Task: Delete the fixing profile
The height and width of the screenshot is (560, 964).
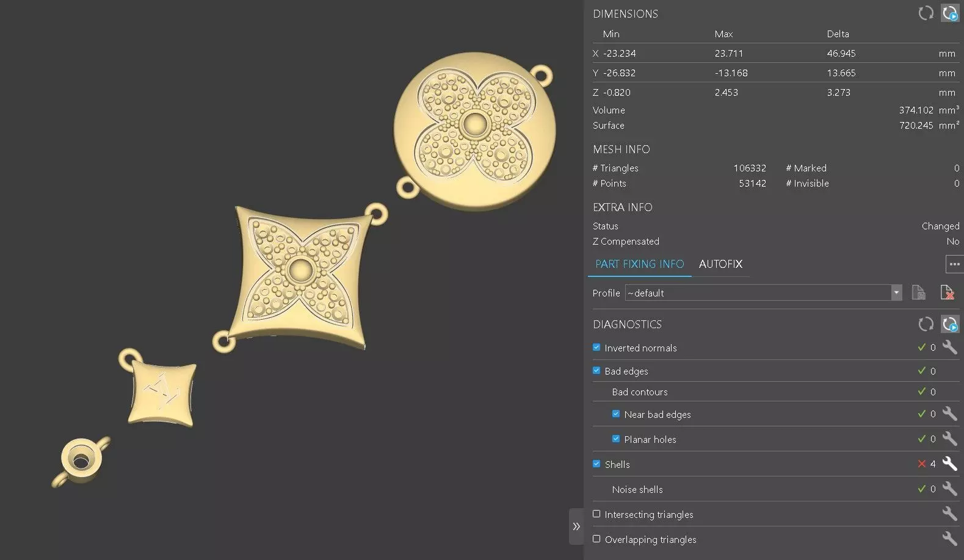Action: (947, 293)
